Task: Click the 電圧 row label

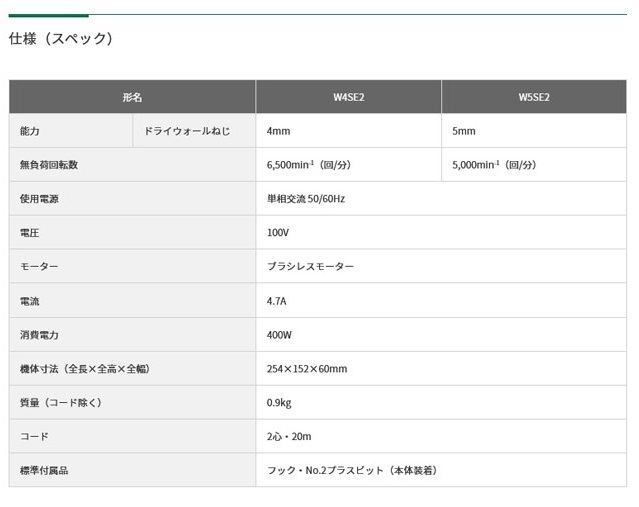Action: [x=132, y=232]
